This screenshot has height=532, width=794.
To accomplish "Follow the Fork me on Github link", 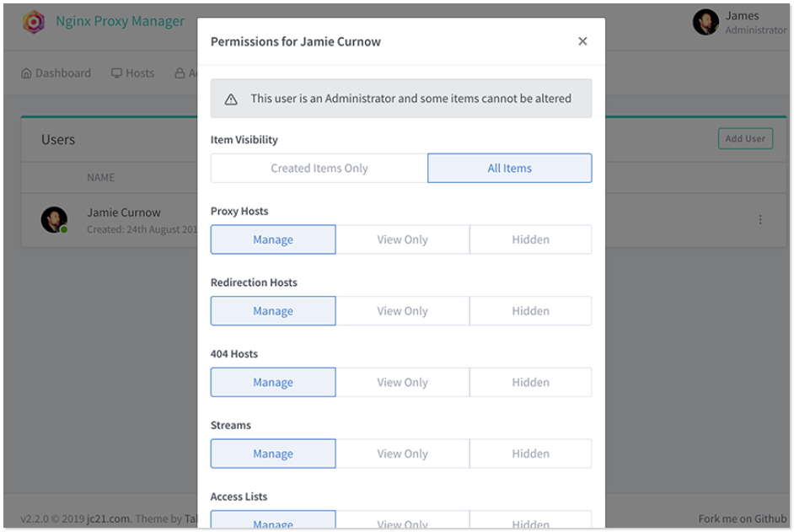I will click(742, 519).
